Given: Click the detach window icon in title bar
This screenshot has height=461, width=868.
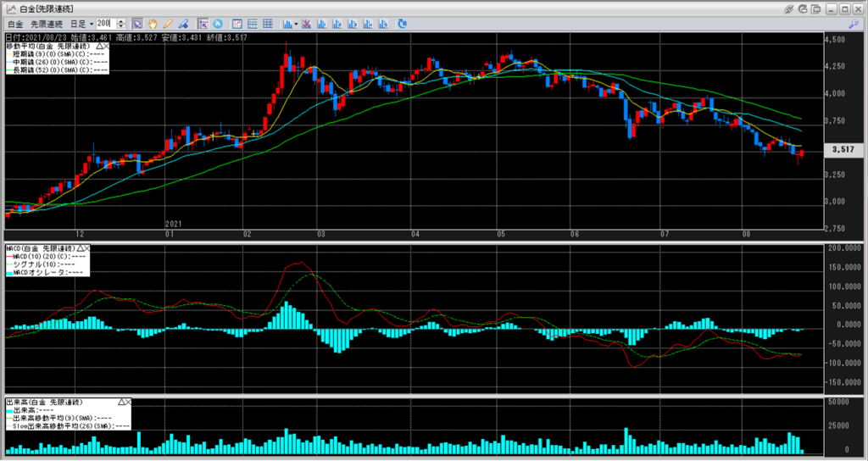Looking at the screenshot, I should coord(816,8).
